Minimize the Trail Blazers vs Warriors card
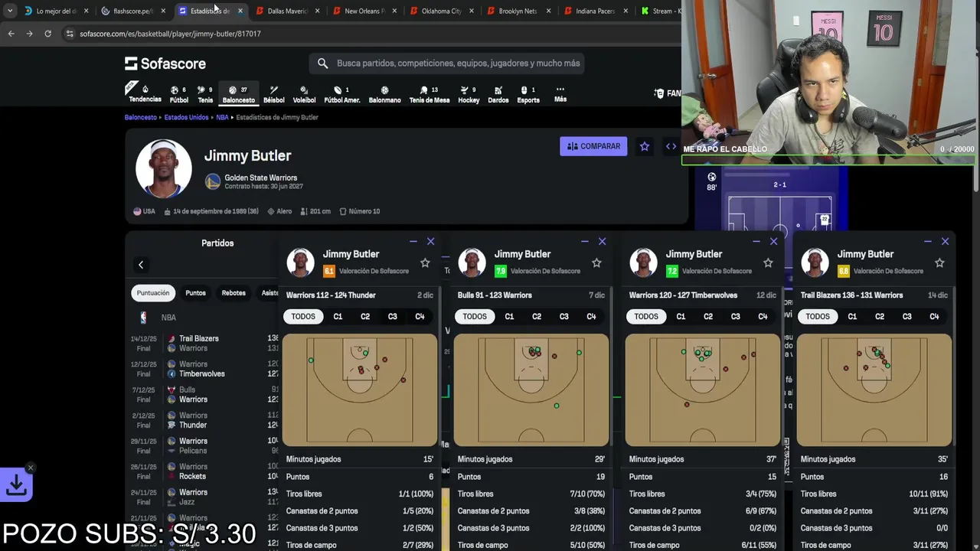 (928, 242)
